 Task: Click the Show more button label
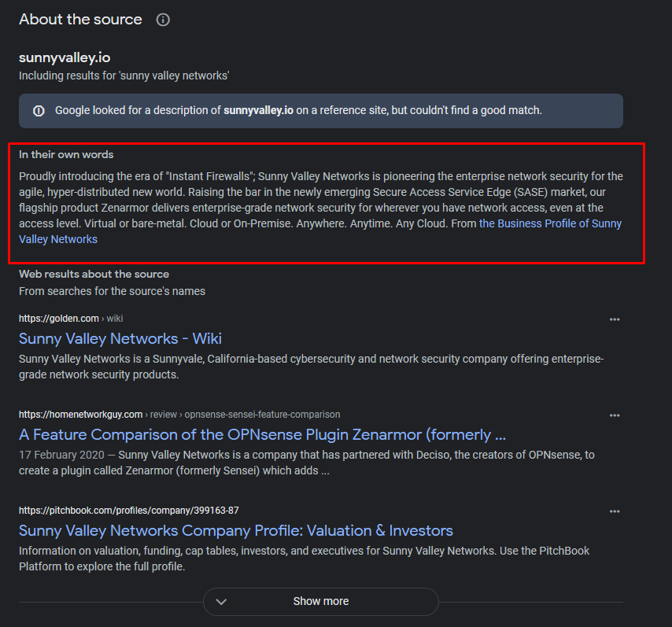click(x=321, y=601)
